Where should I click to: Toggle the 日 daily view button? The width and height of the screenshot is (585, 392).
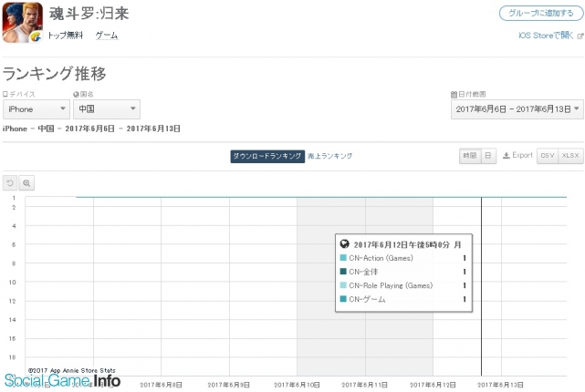click(488, 156)
